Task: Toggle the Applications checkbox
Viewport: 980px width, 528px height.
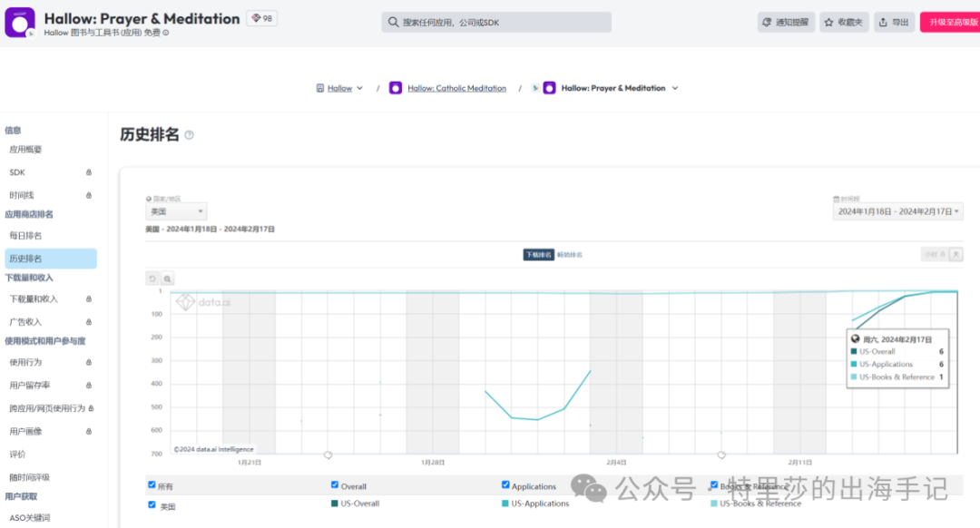Action: (505, 484)
